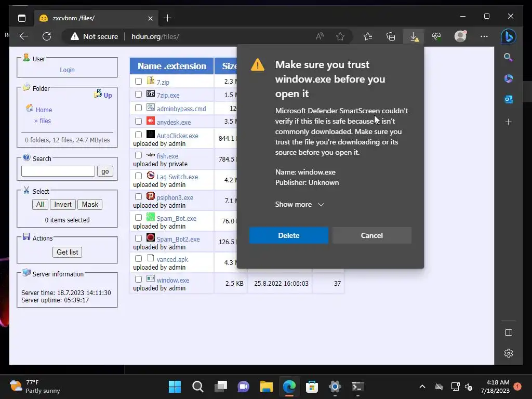532x399 pixels.
Task: Click the browser Back arrow
Action: tap(24, 36)
